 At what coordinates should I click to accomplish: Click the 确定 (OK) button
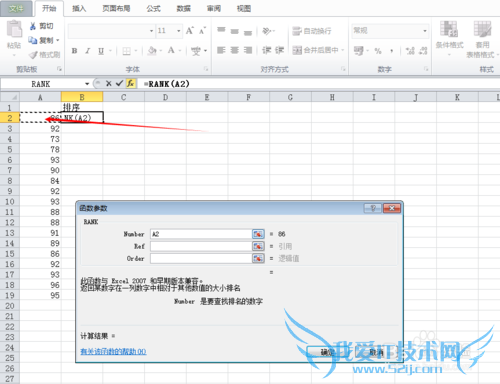pyautogui.click(x=327, y=352)
